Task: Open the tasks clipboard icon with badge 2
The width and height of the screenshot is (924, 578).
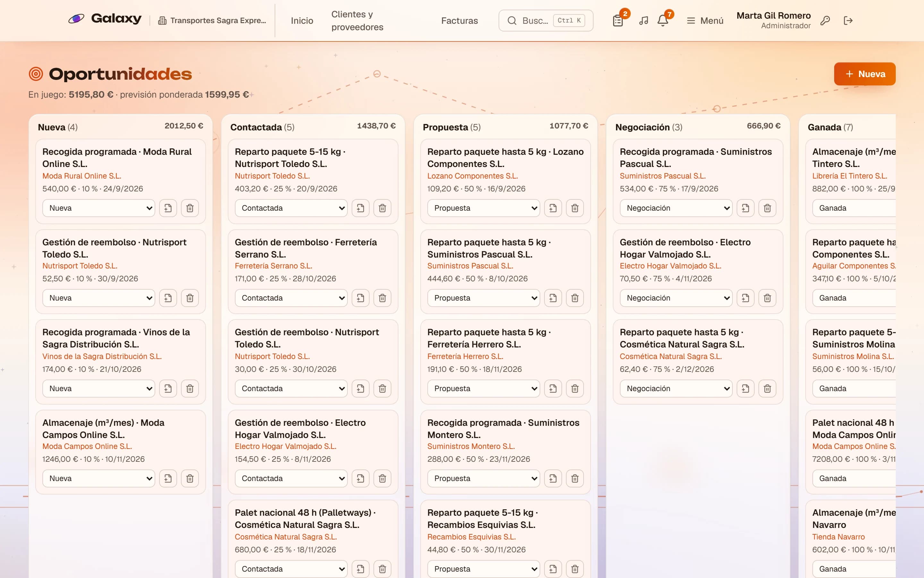Action: pyautogui.click(x=618, y=21)
